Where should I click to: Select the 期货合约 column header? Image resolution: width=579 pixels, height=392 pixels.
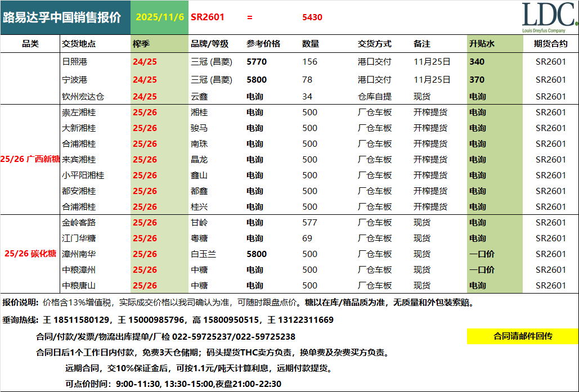coord(551,44)
